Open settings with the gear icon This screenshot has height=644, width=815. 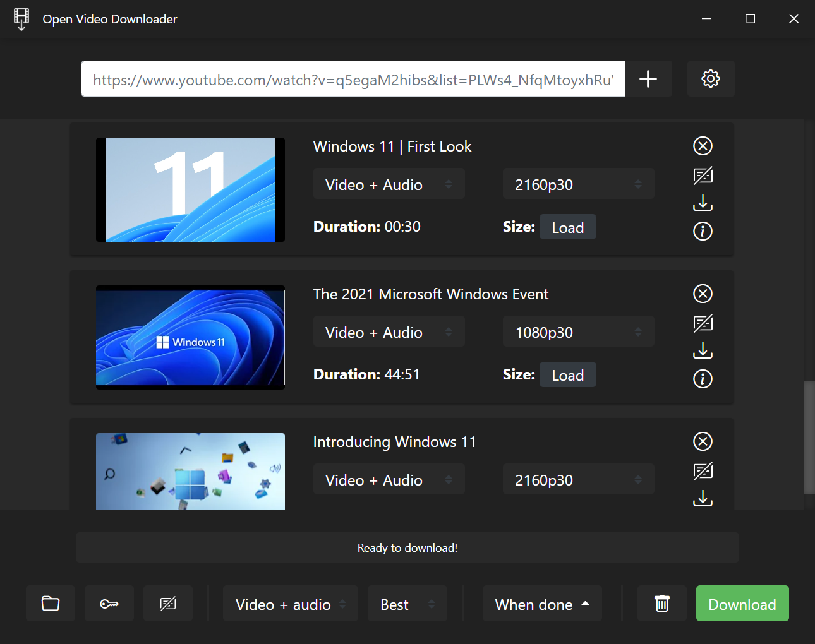[x=711, y=79]
